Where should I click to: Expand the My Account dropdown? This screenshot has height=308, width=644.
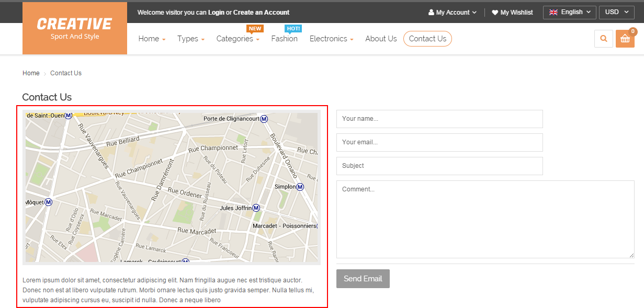tap(453, 13)
